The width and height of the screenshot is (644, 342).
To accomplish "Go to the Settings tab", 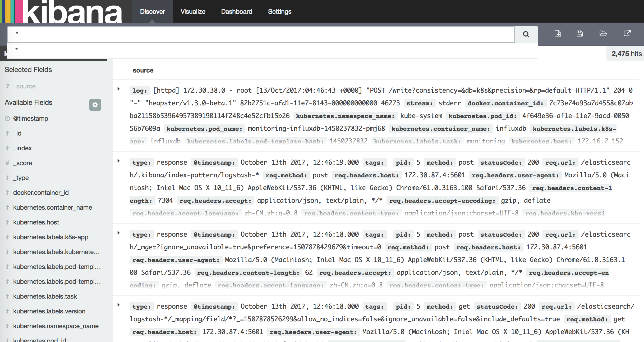I will point(279,12).
